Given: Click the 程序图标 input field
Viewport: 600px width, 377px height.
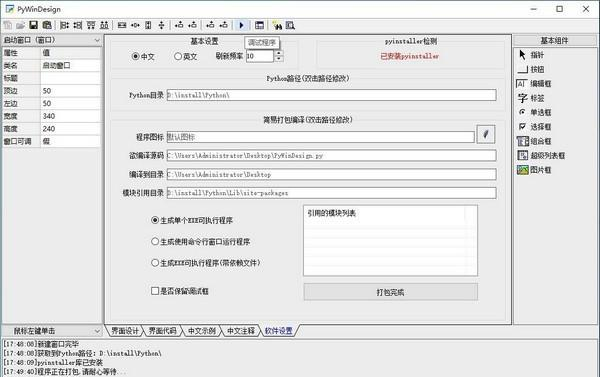Looking at the screenshot, I should (x=321, y=137).
